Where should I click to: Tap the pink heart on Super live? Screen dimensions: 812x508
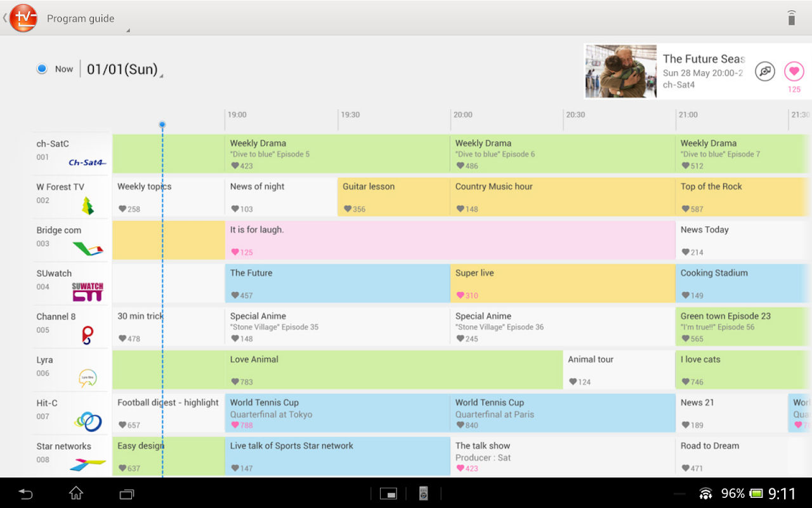coord(460,295)
